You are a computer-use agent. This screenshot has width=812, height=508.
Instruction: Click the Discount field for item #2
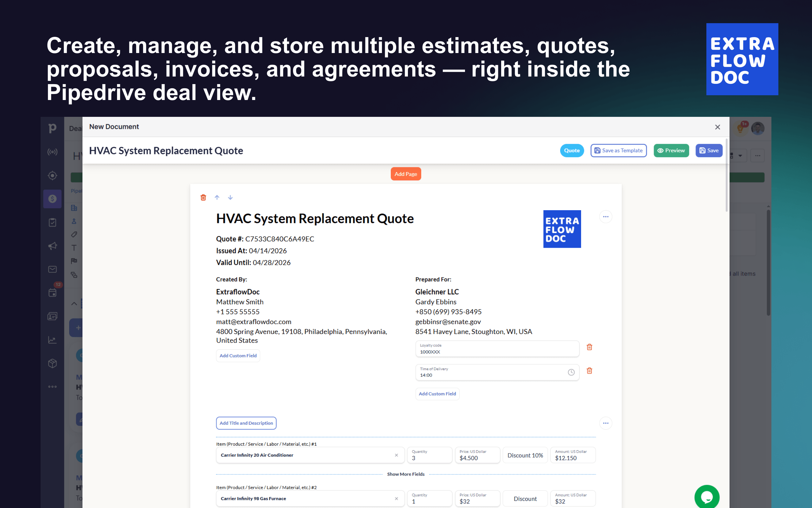click(x=525, y=498)
